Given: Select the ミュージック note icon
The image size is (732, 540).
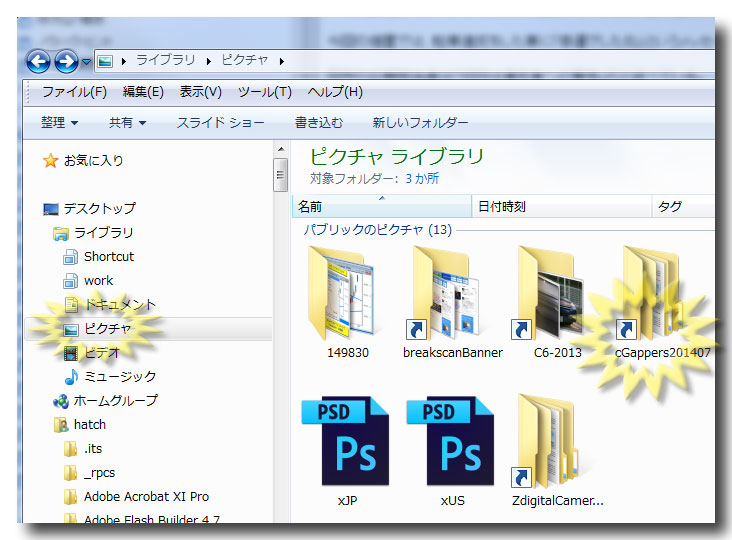Looking at the screenshot, I should (x=71, y=377).
